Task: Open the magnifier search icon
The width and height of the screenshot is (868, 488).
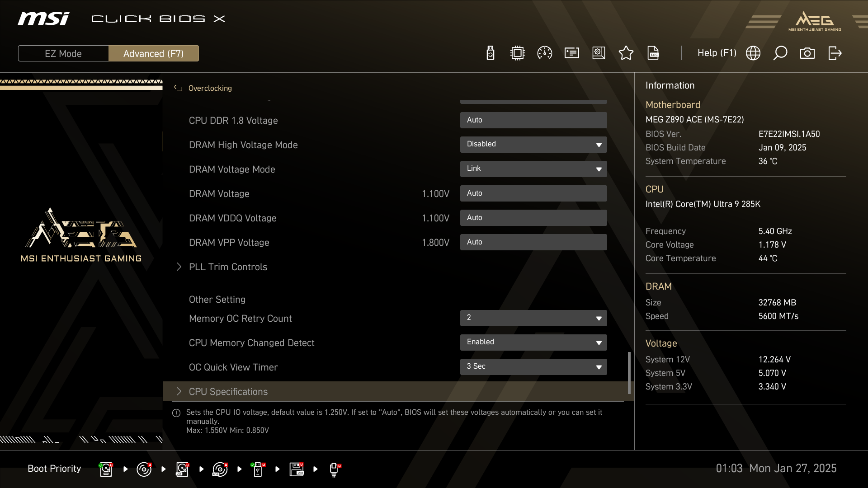Action: click(780, 53)
